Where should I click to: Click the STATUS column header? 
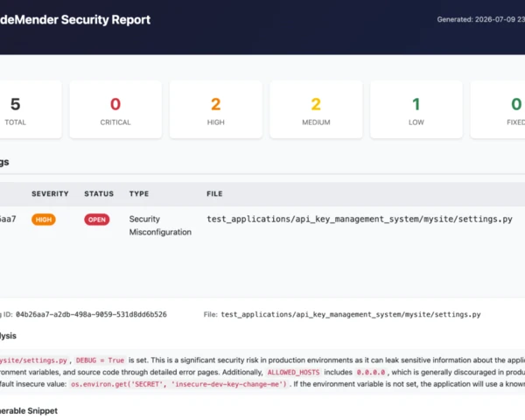pos(99,193)
